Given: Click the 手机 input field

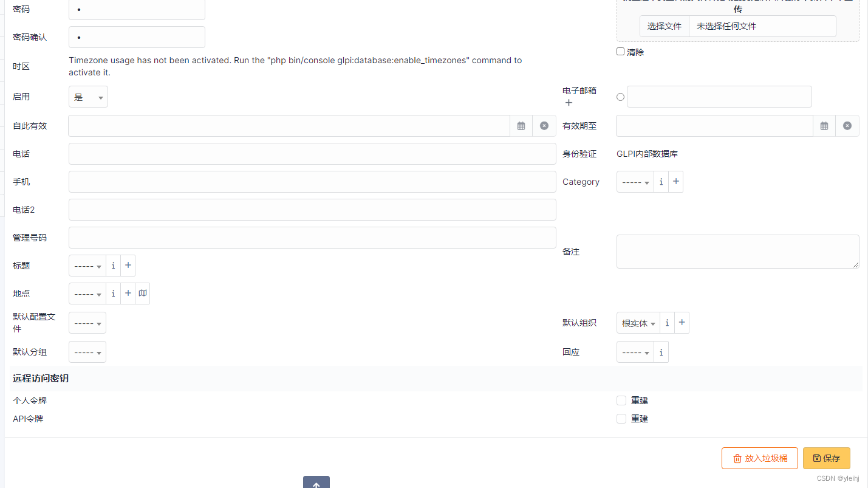Looking at the screenshot, I should pyautogui.click(x=312, y=182).
